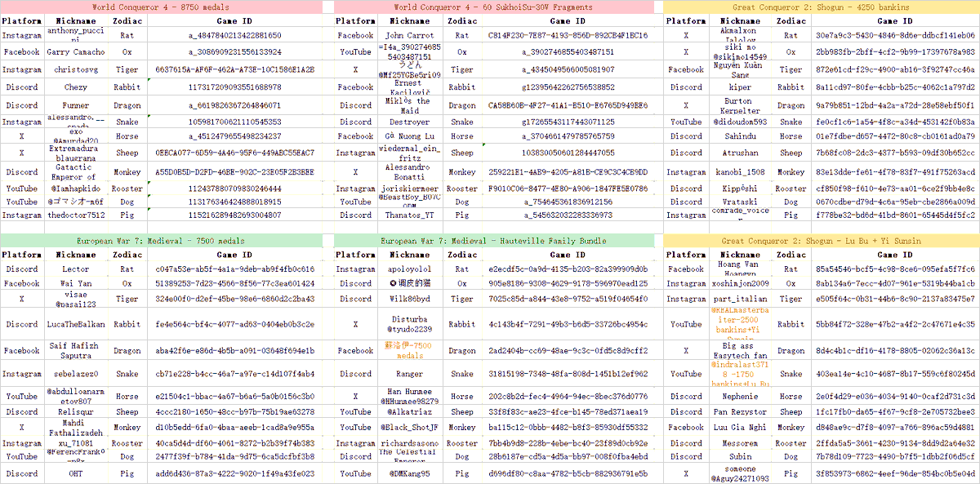Select Game ID starting 'f778be32-bd6d-41bd'

(x=894, y=215)
